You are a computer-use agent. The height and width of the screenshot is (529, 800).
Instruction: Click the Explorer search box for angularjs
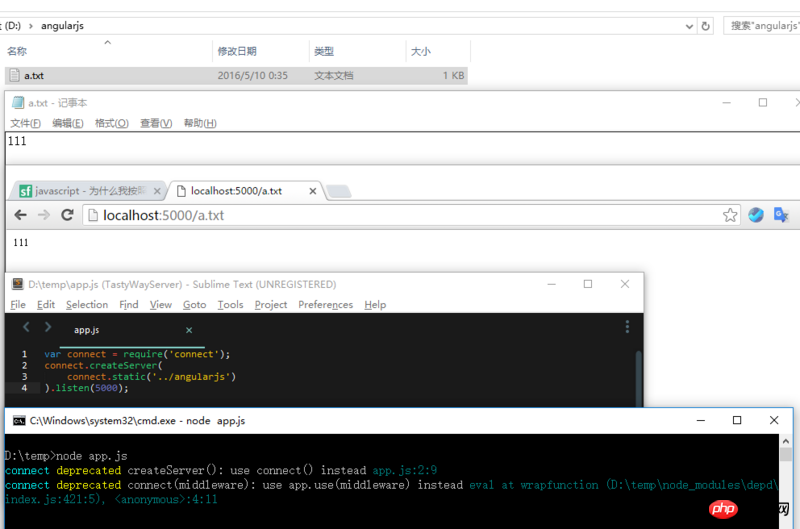(762, 26)
